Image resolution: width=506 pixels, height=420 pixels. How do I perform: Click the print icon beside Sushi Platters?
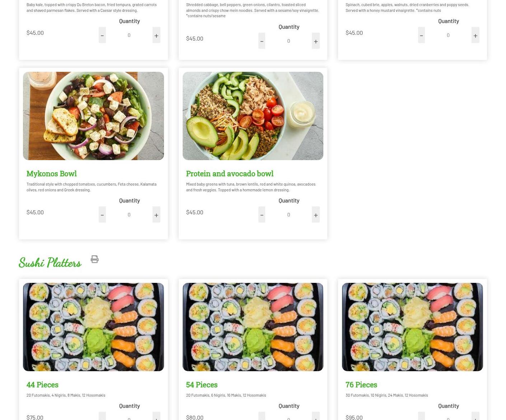click(x=95, y=259)
